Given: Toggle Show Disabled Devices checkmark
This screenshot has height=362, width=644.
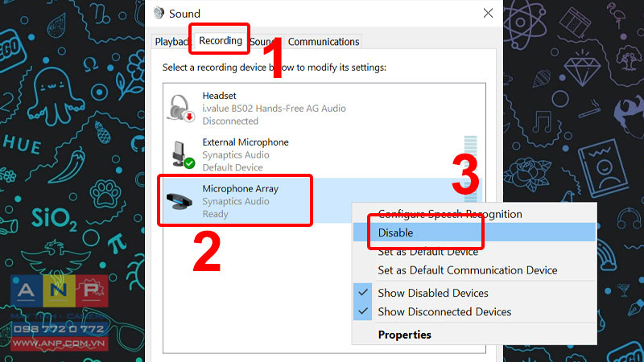Looking at the screenshot, I should pyautogui.click(x=363, y=293).
